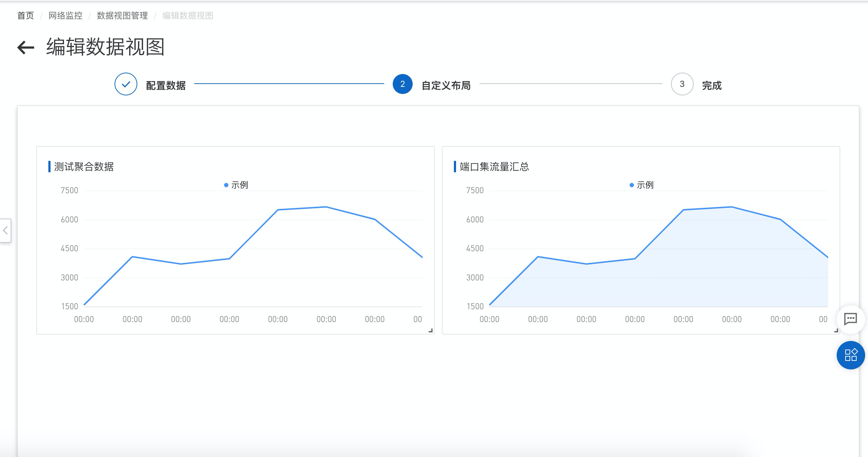Image resolution: width=868 pixels, height=457 pixels.
Task: Click the 7500 axis label in 测试聚合数据
Action: [69, 190]
